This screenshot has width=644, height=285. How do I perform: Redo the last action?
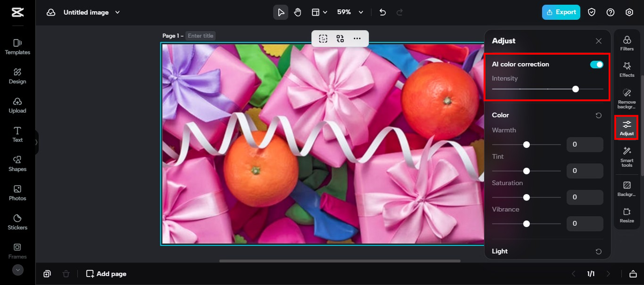coord(400,12)
